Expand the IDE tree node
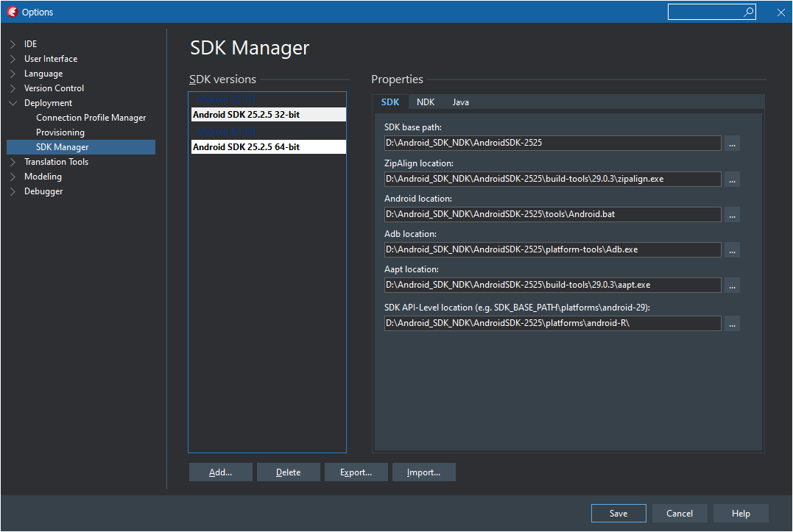Screen dimensions: 793x532 (x=13, y=44)
